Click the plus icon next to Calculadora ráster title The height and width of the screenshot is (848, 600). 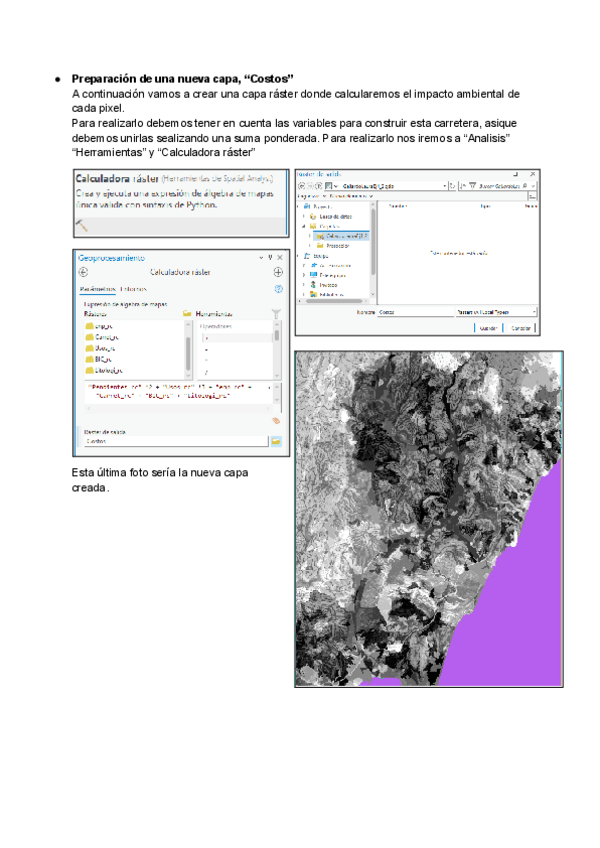tap(278, 272)
